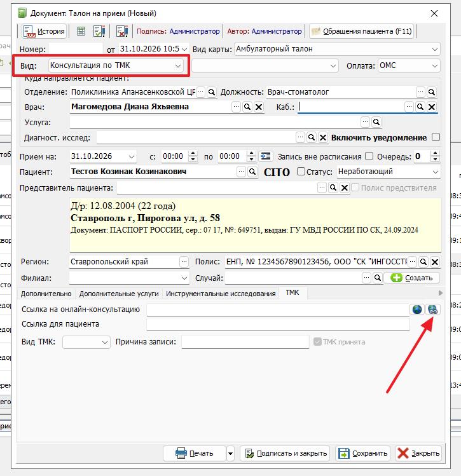Search Должность with magnifier icon
This screenshot has height=476, width=461.
[432, 92]
